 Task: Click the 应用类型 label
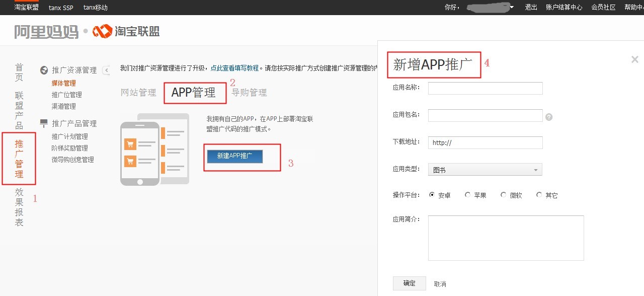point(407,169)
